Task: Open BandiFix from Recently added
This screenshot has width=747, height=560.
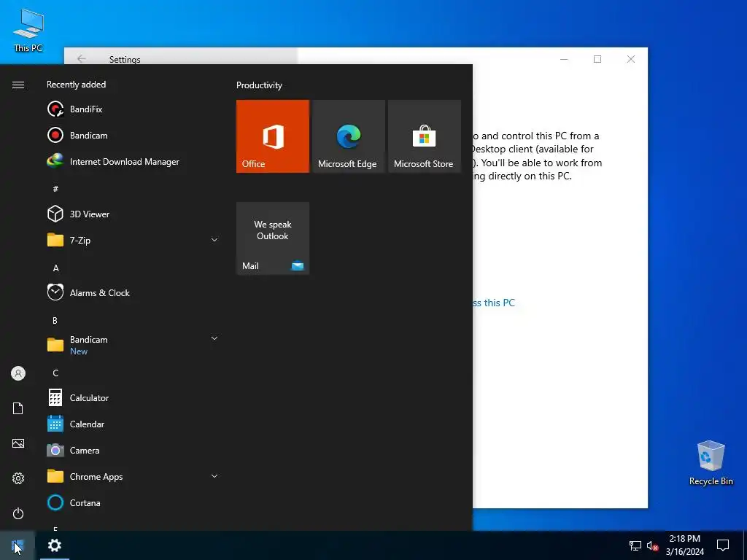Action: click(133, 109)
